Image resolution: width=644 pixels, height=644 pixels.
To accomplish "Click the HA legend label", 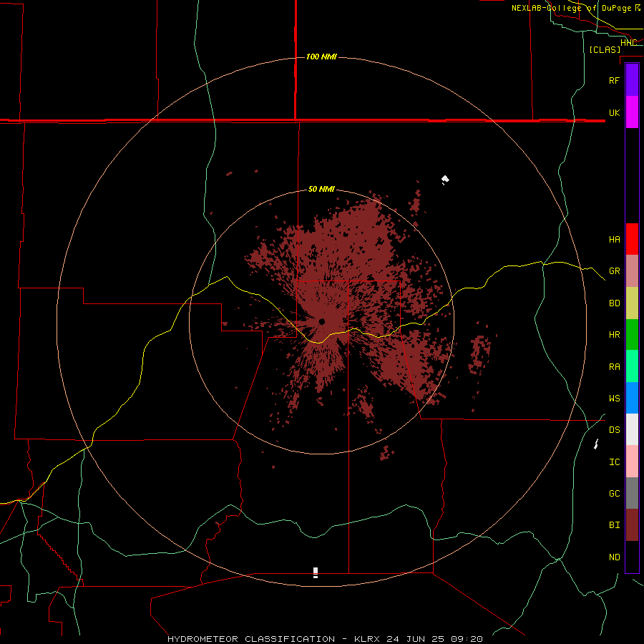I will (614, 239).
